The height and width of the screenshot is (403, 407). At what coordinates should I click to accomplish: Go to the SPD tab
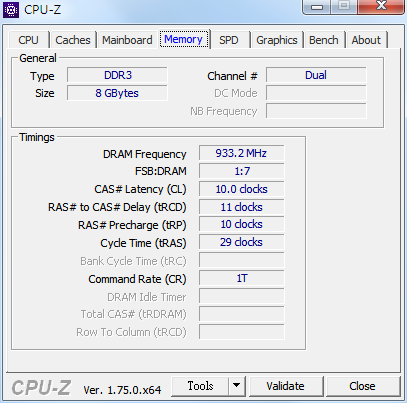point(229,40)
